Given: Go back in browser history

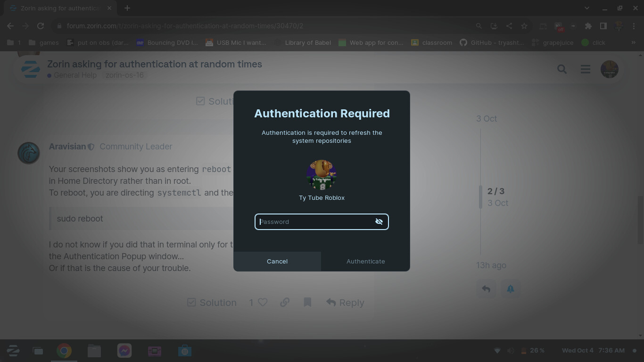Looking at the screenshot, I should click(10, 26).
